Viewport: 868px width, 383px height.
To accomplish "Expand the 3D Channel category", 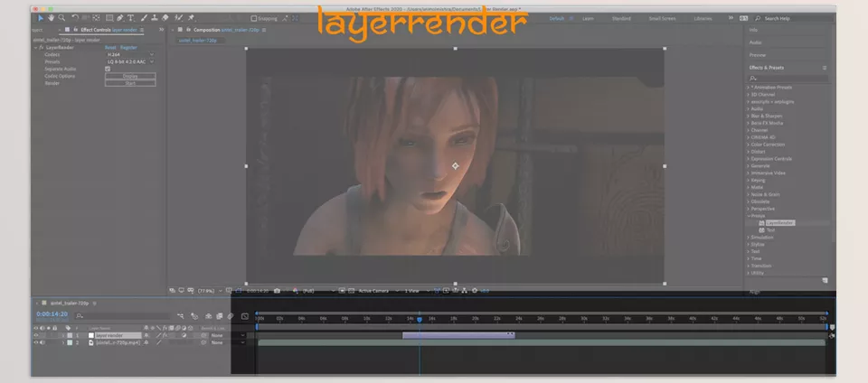I will (x=749, y=95).
